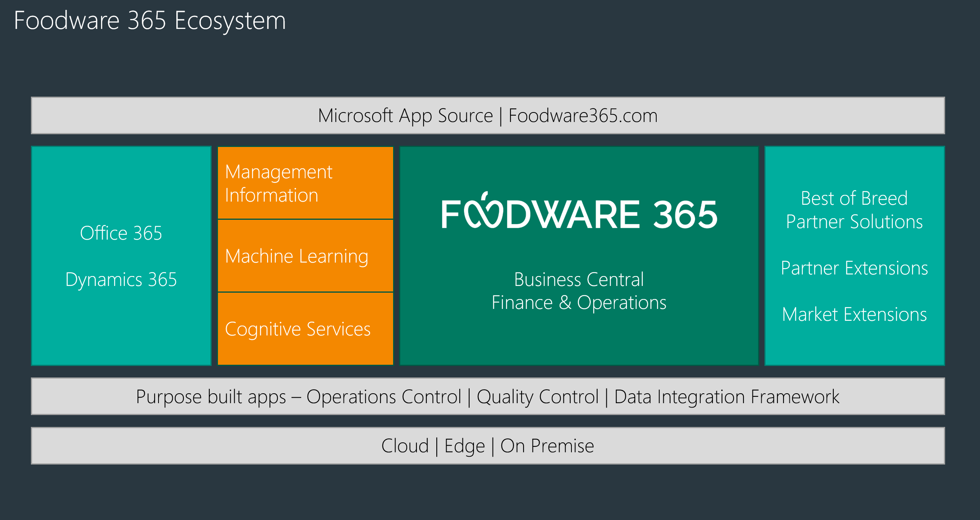
Task: Open Foodware365.com link
Action: (x=583, y=115)
